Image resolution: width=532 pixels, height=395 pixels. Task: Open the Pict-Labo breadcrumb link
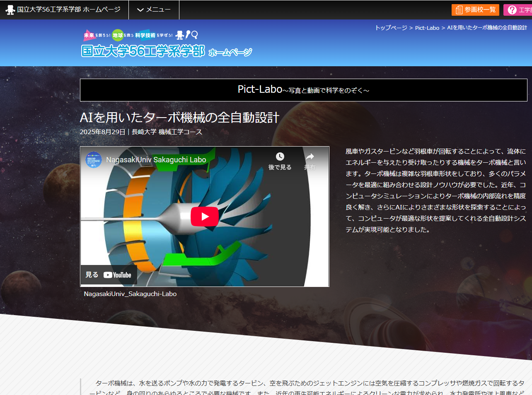[x=427, y=28]
